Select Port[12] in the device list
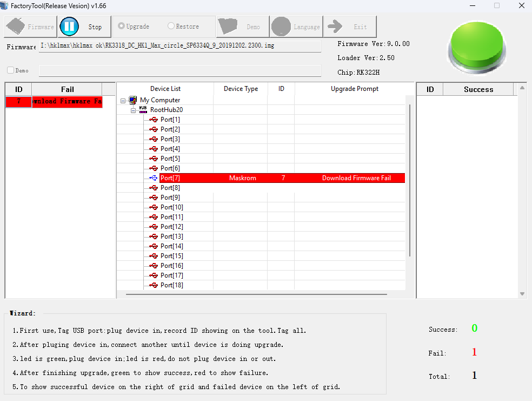 pyautogui.click(x=171, y=227)
